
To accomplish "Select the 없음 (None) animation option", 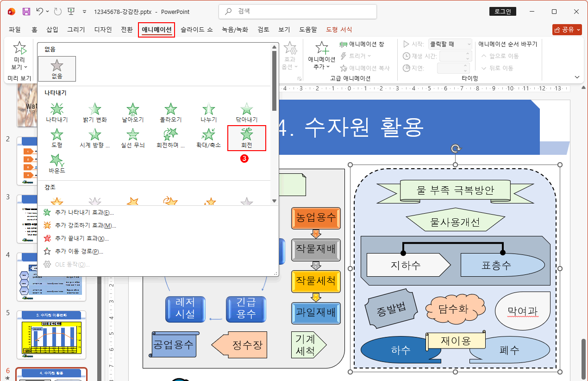I will (56, 68).
